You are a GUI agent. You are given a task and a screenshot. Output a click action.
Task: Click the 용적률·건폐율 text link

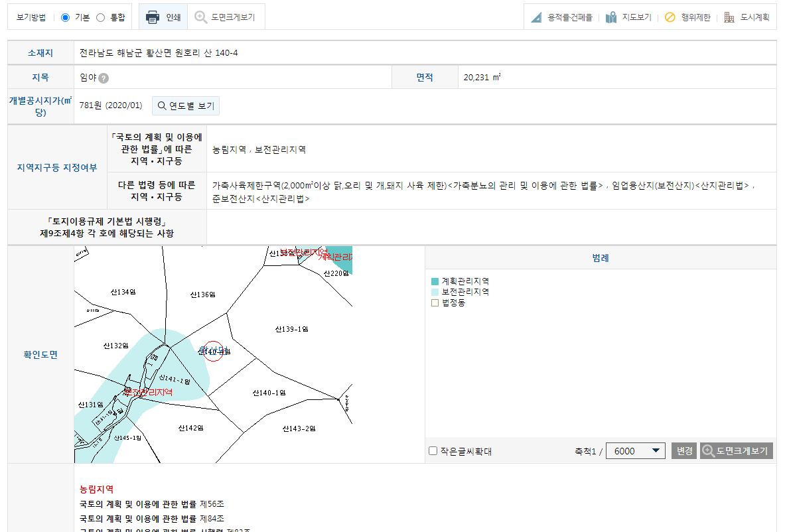click(x=570, y=17)
